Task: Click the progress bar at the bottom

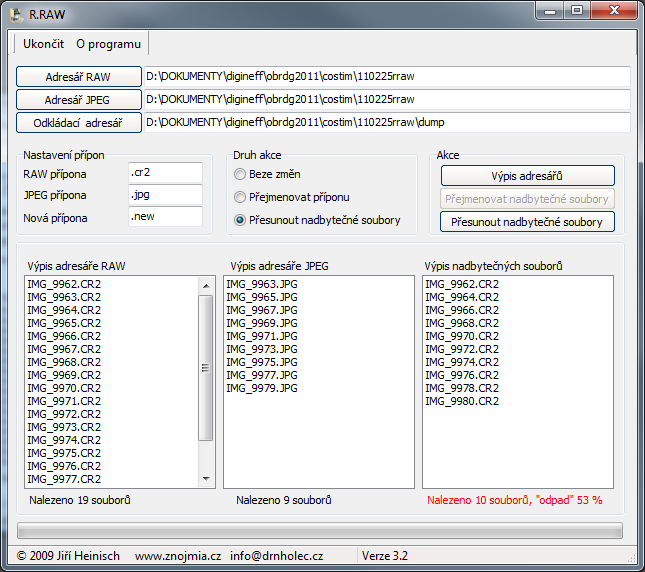Action: (x=320, y=530)
